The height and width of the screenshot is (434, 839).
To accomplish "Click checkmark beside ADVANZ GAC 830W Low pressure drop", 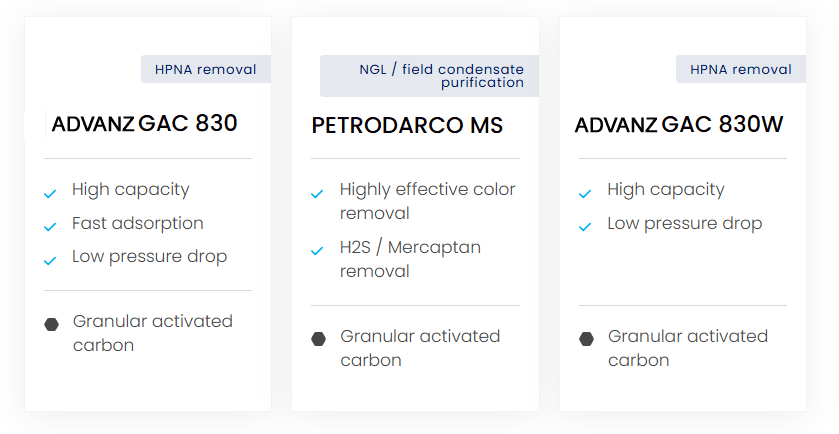I will click(585, 227).
